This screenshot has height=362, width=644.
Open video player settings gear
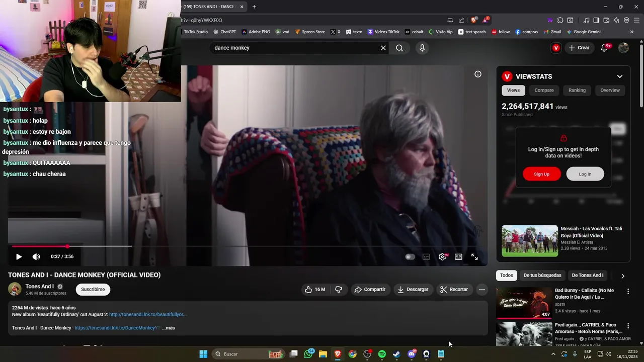tap(442, 257)
